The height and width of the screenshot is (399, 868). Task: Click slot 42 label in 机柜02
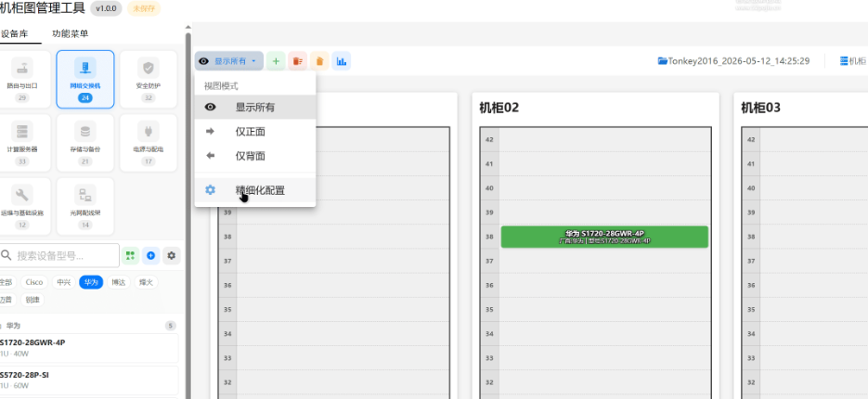[x=489, y=139]
